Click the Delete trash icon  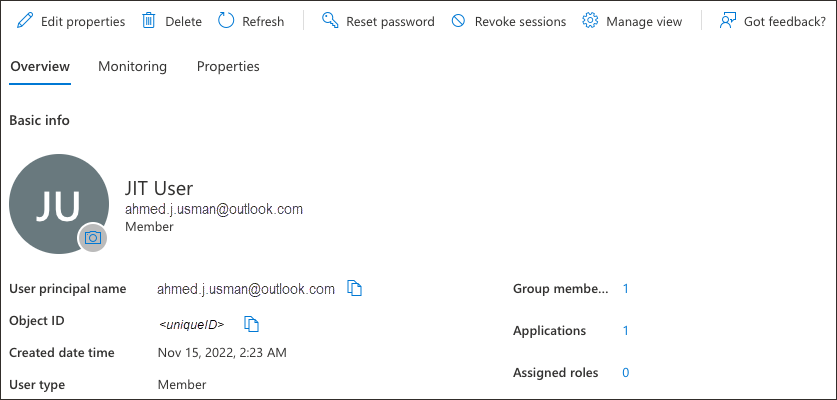pyautogui.click(x=149, y=21)
